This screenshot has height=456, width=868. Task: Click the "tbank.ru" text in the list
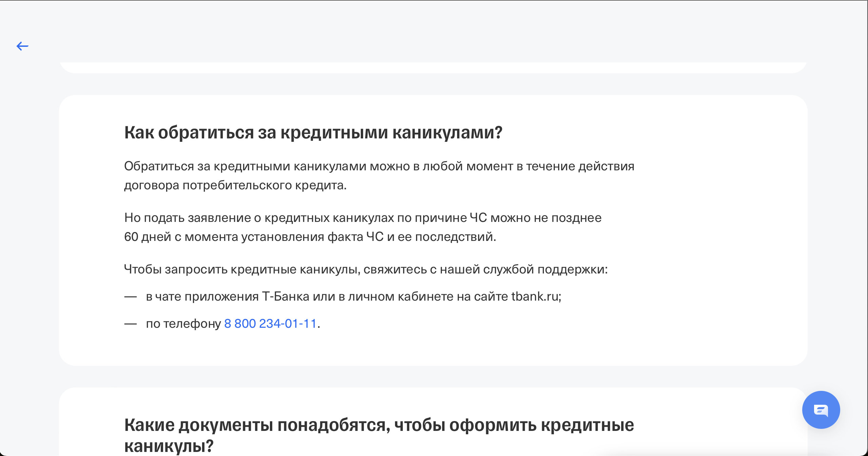pyautogui.click(x=535, y=297)
